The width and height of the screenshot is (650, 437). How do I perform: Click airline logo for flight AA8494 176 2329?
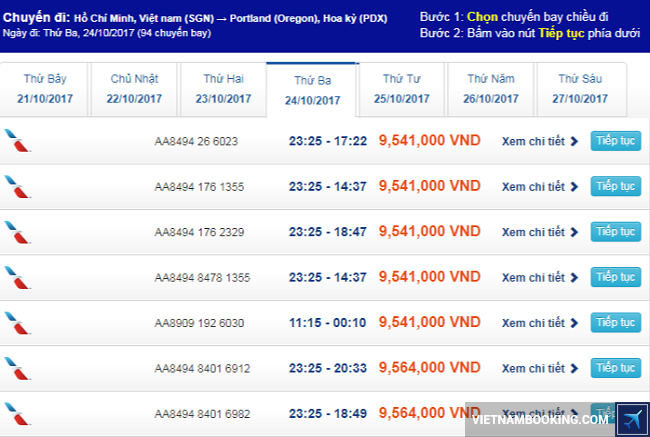tap(17, 232)
